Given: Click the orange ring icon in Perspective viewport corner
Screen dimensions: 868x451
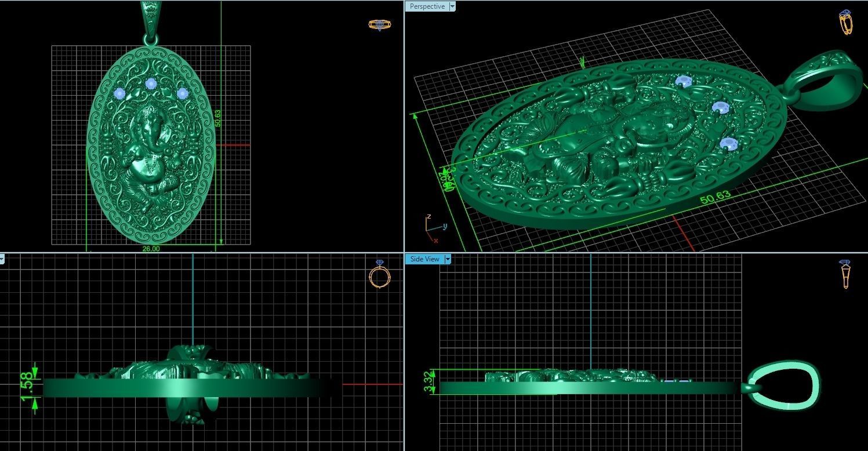Looking at the screenshot, I should pyautogui.click(x=847, y=23).
